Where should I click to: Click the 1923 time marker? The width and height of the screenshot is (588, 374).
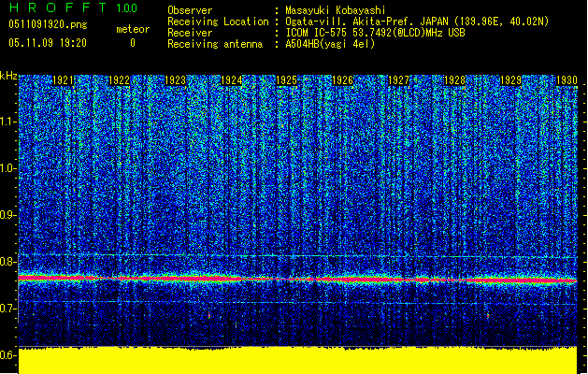click(175, 80)
